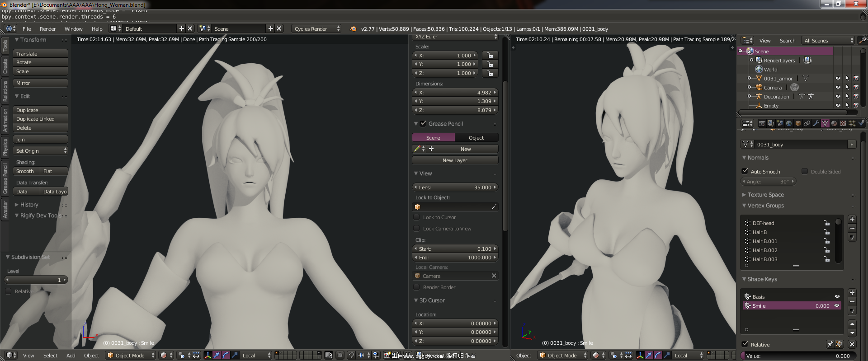Mute the Smile shape key eye
The image size is (868, 361).
[x=837, y=306]
